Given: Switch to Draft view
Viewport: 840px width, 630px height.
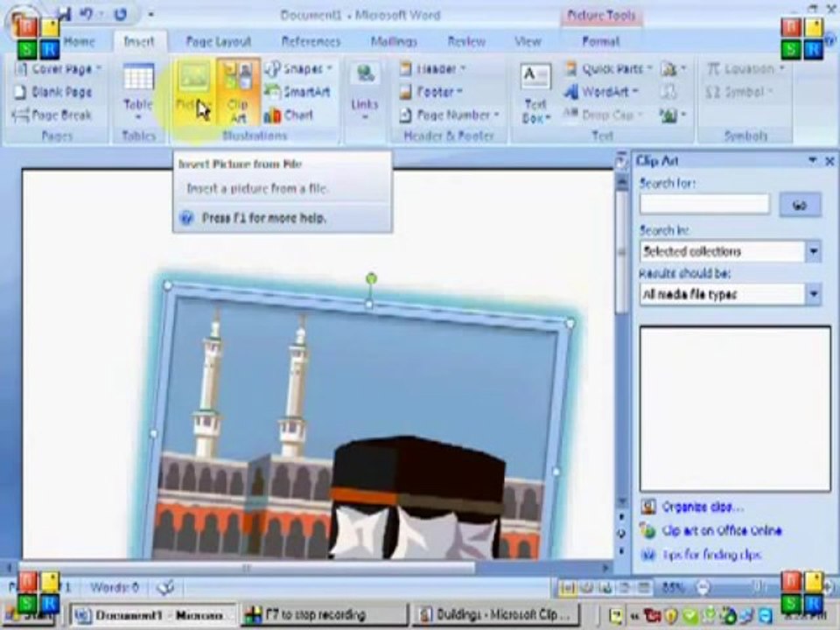Looking at the screenshot, I should coord(643,588).
